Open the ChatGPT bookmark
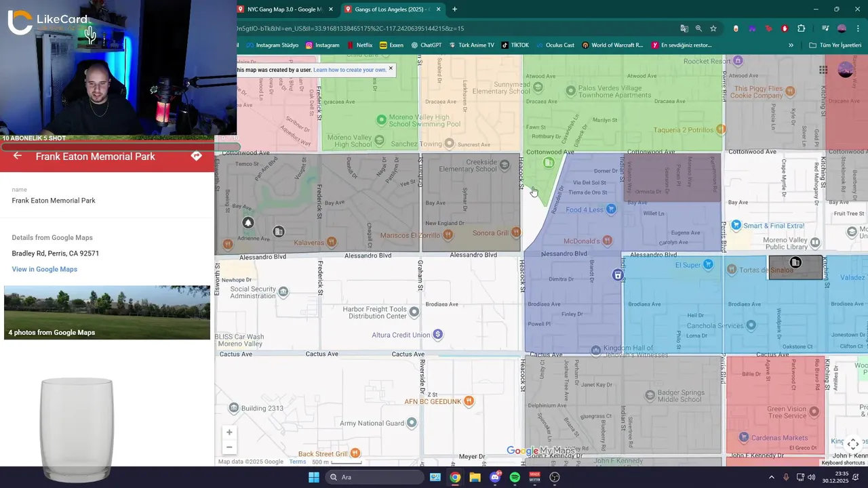Screen dimensions: 868x488 tap(426, 45)
